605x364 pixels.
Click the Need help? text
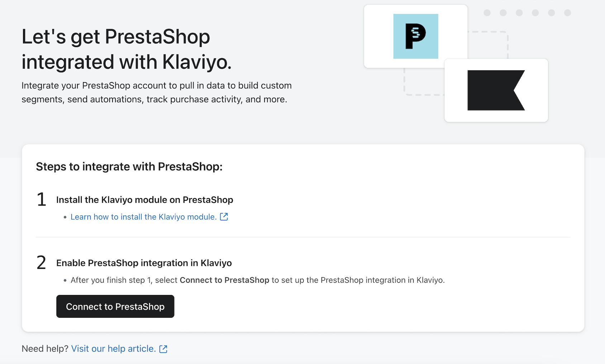coord(45,349)
